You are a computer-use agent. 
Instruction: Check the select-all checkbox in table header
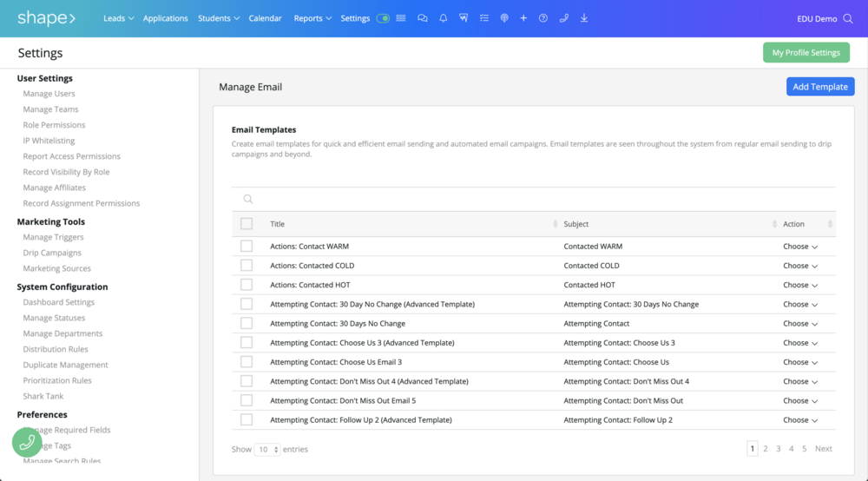[x=247, y=224]
